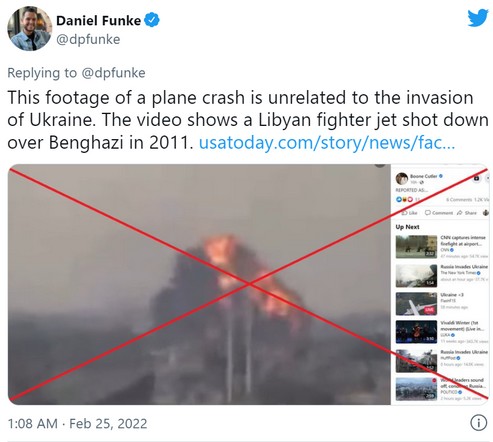Select the Vivaldi Winter video thumbnail

(x=416, y=332)
